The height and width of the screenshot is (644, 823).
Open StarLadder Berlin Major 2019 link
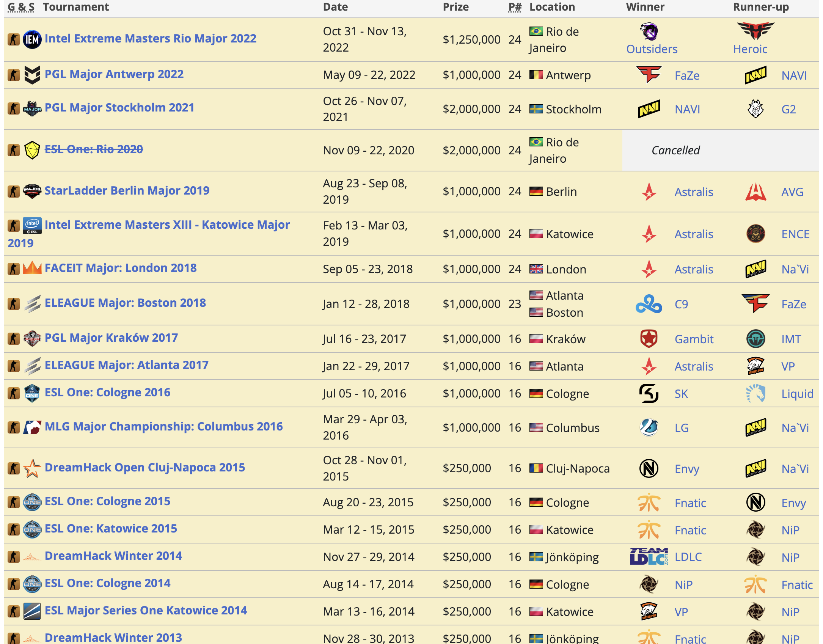pyautogui.click(x=127, y=190)
